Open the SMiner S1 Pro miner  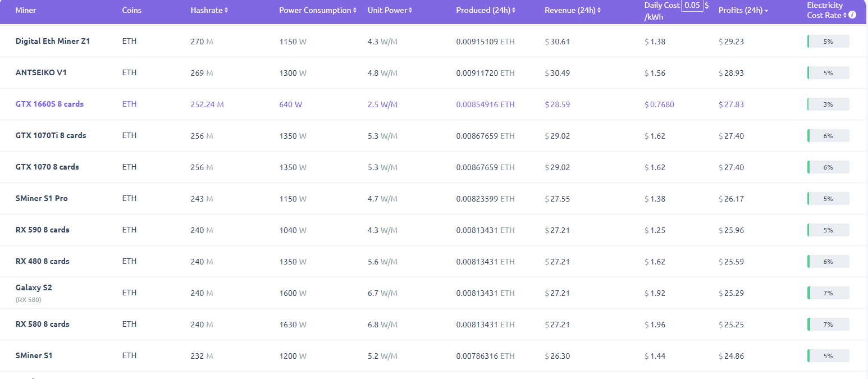pyautogui.click(x=42, y=199)
